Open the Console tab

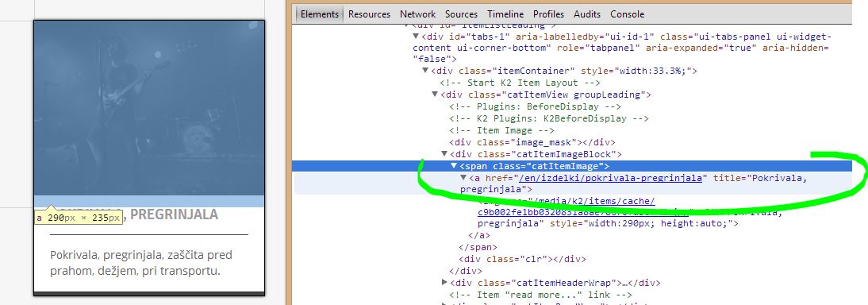[x=627, y=14]
